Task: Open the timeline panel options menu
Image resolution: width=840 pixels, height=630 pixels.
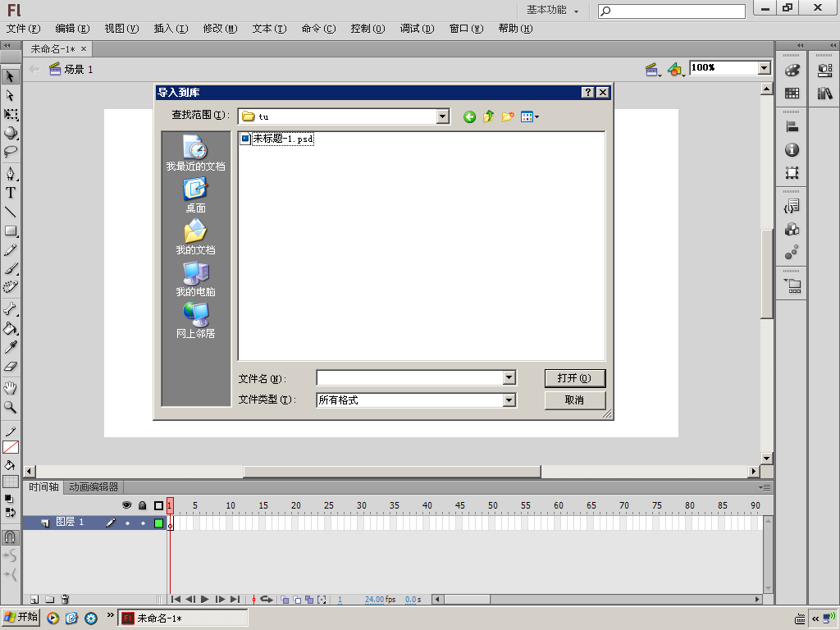Action: (x=765, y=487)
